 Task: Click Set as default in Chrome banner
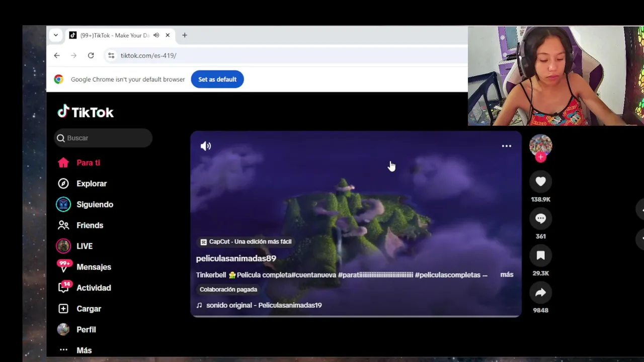(x=217, y=79)
